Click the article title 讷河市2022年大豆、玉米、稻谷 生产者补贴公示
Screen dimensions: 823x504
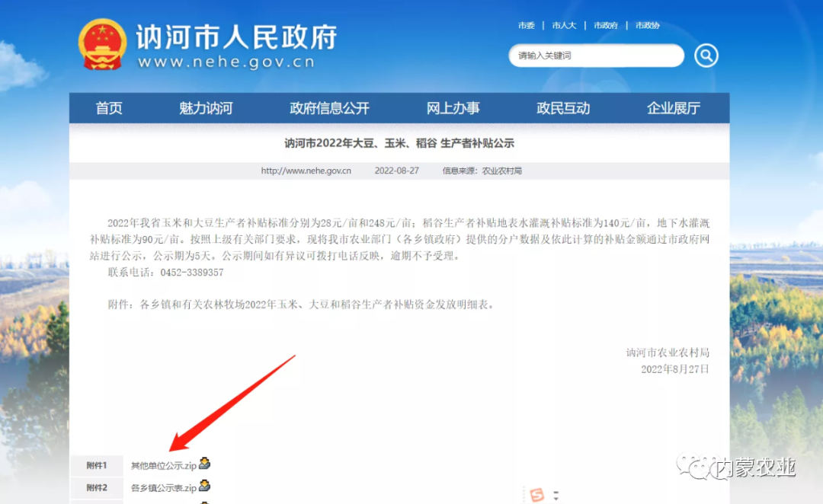pyautogui.click(x=399, y=143)
